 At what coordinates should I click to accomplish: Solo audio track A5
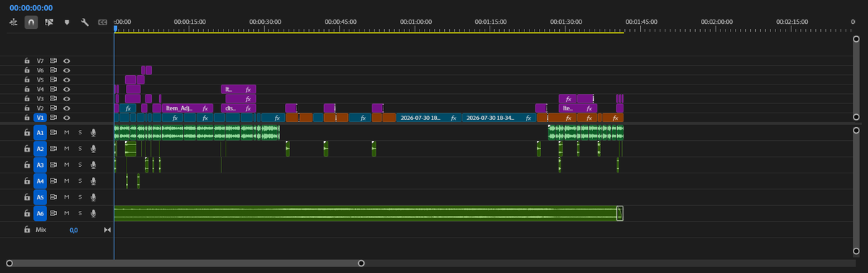(80, 197)
